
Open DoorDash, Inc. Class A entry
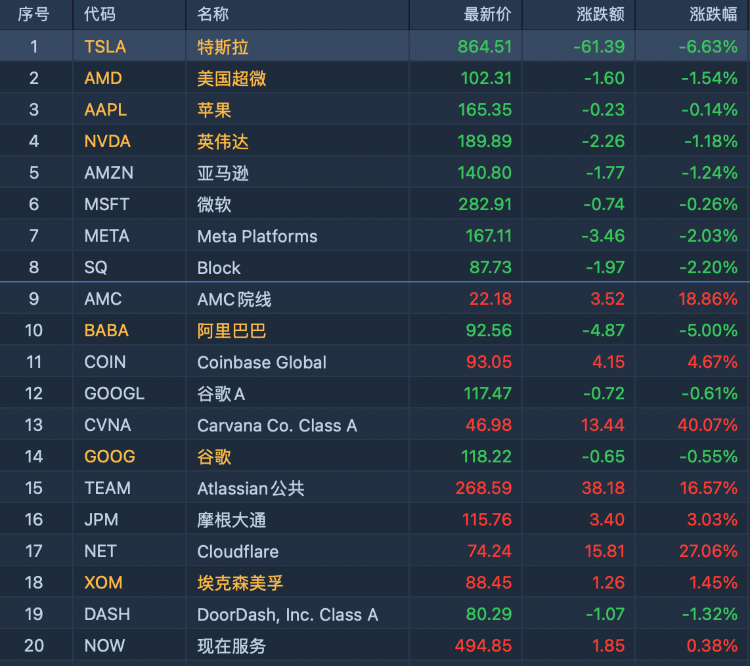pos(287,614)
